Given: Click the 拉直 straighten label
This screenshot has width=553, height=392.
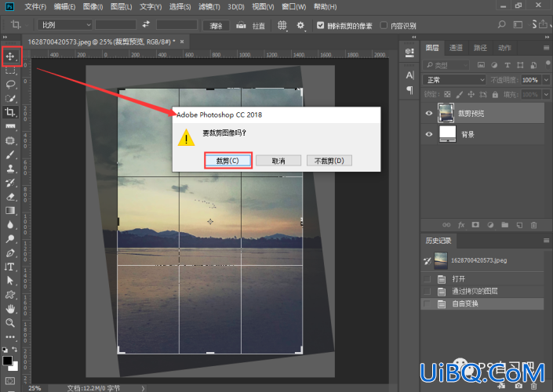Looking at the screenshot, I should [259, 25].
